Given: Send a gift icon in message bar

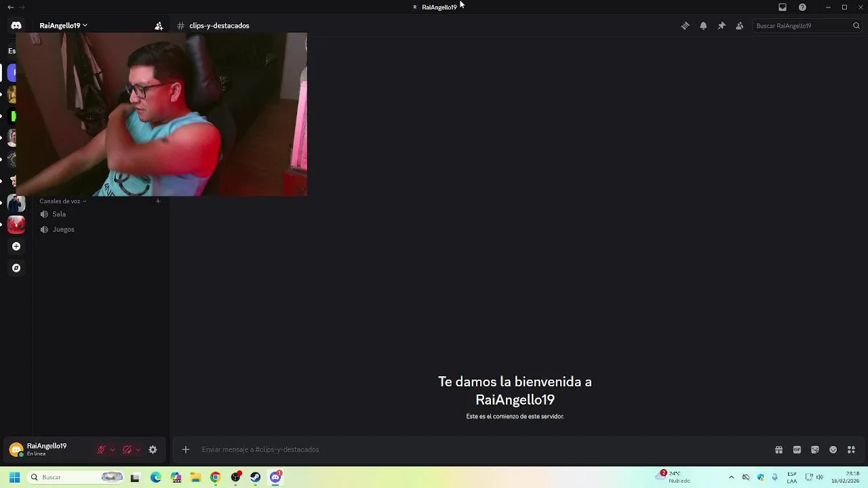Looking at the screenshot, I should point(778,449).
